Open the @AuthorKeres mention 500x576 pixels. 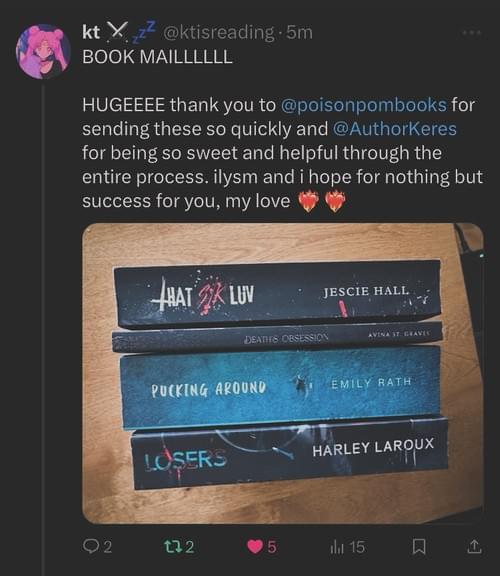(395, 129)
